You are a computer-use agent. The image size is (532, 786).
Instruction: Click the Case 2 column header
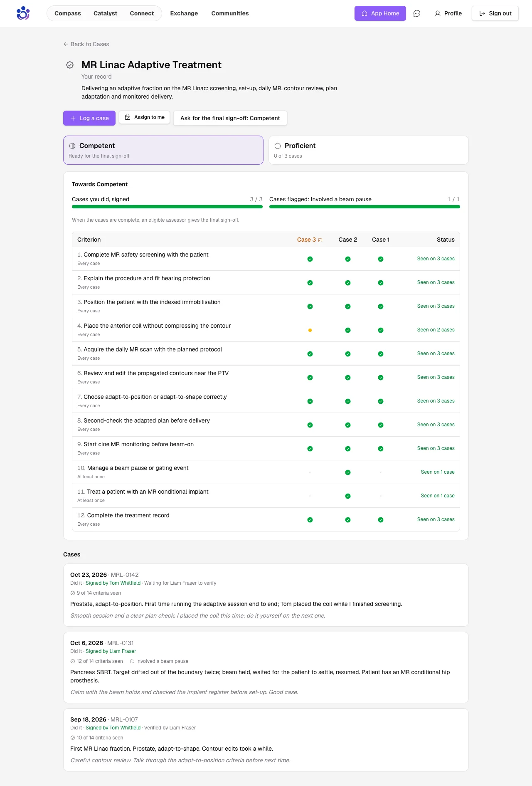348,240
